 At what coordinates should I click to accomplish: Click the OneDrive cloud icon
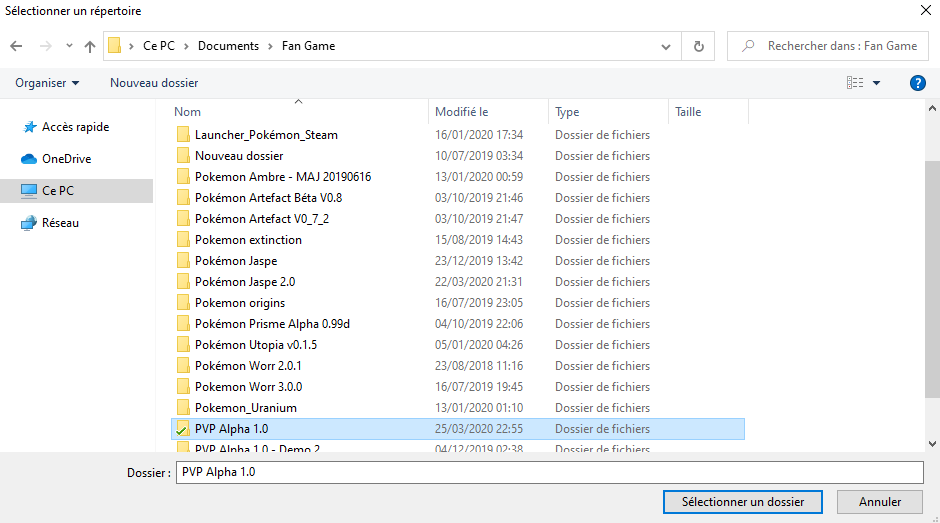point(29,159)
